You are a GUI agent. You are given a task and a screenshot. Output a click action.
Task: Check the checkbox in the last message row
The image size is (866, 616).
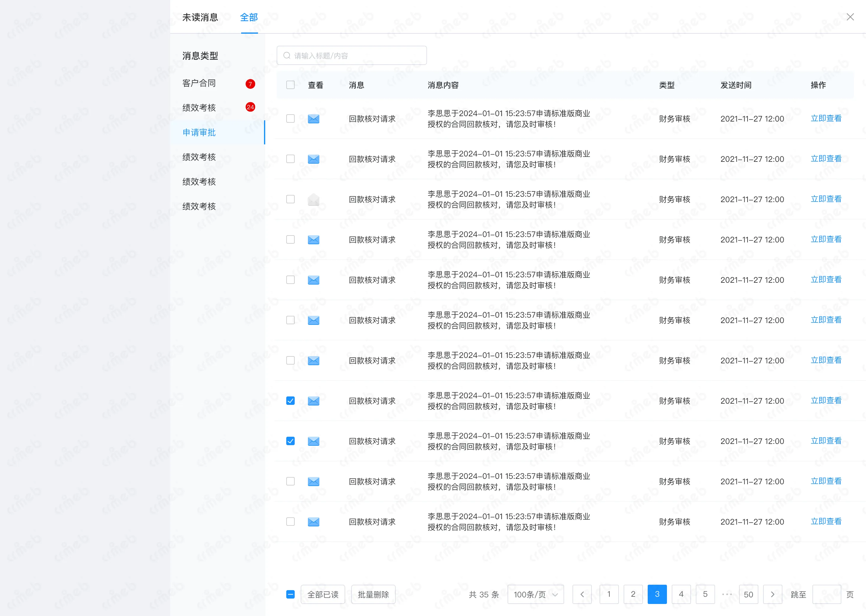tap(290, 522)
